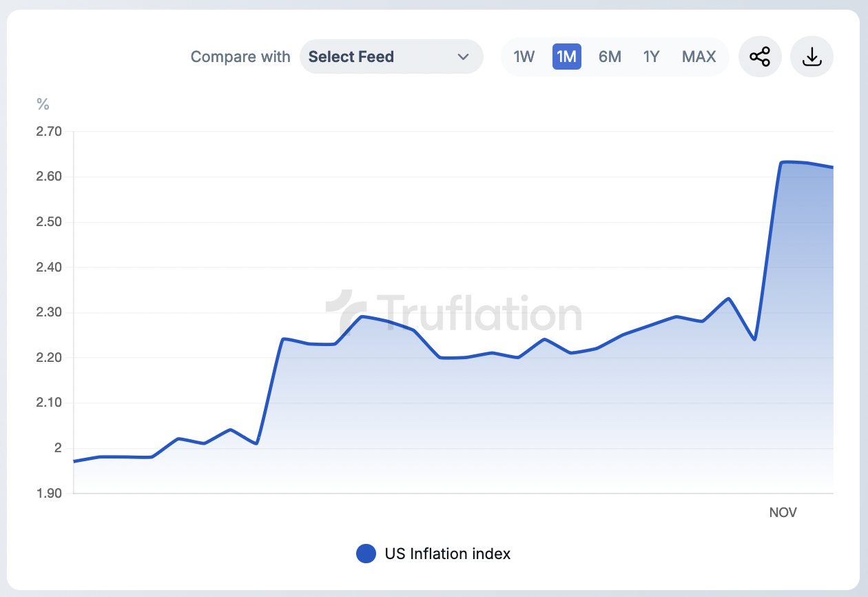Switch to the 1W time range
The image size is (868, 597).
(x=524, y=57)
